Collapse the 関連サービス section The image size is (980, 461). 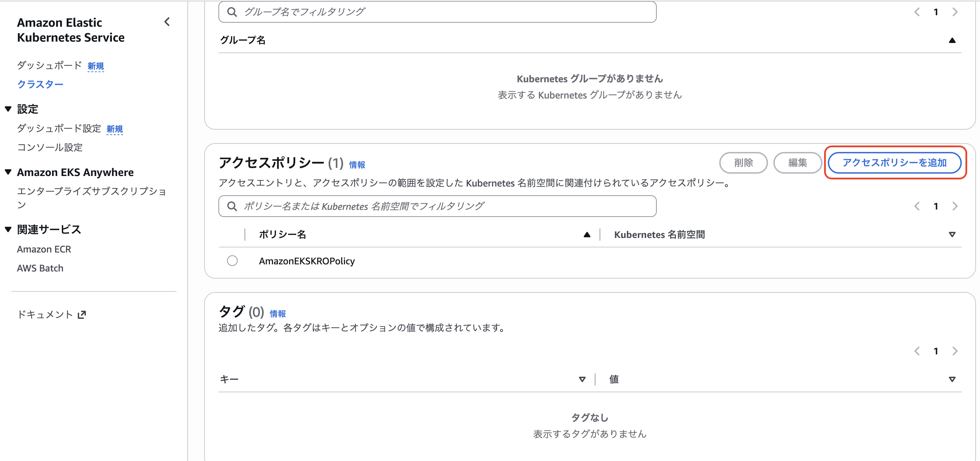[x=7, y=229]
